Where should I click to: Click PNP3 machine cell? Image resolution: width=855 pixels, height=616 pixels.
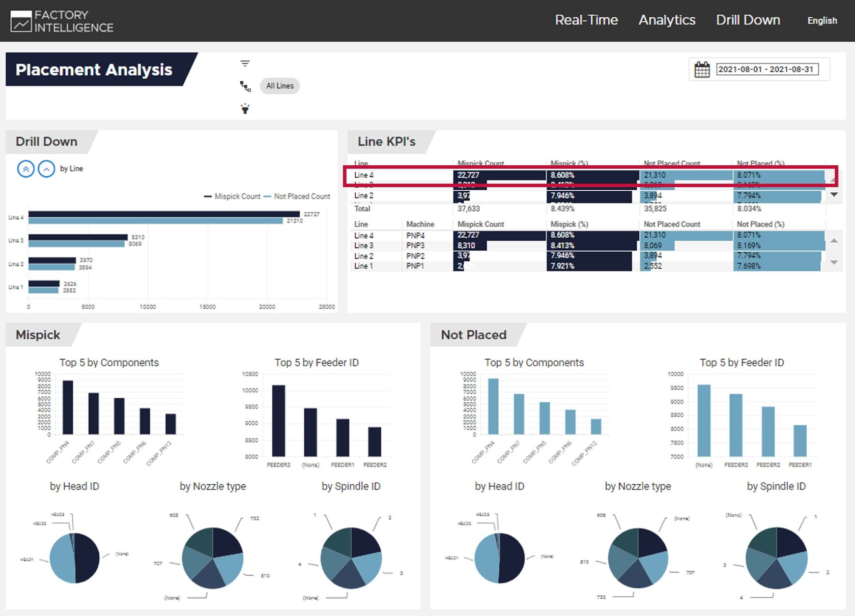coord(415,246)
